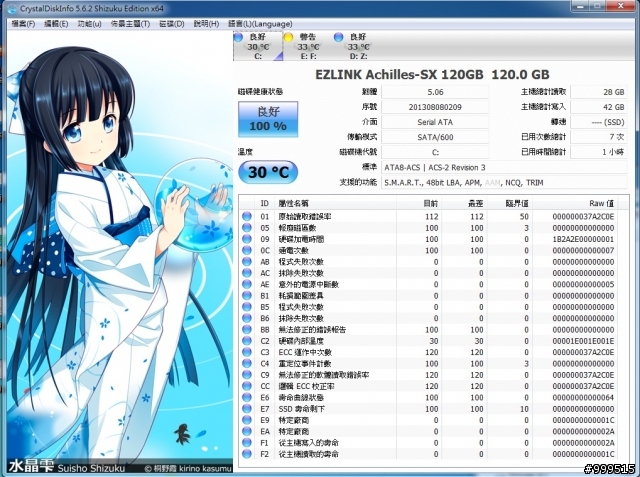Image resolution: width=640 pixels, height=477 pixels.
Task: Click status icon of attribute row E6
Action: [247, 397]
